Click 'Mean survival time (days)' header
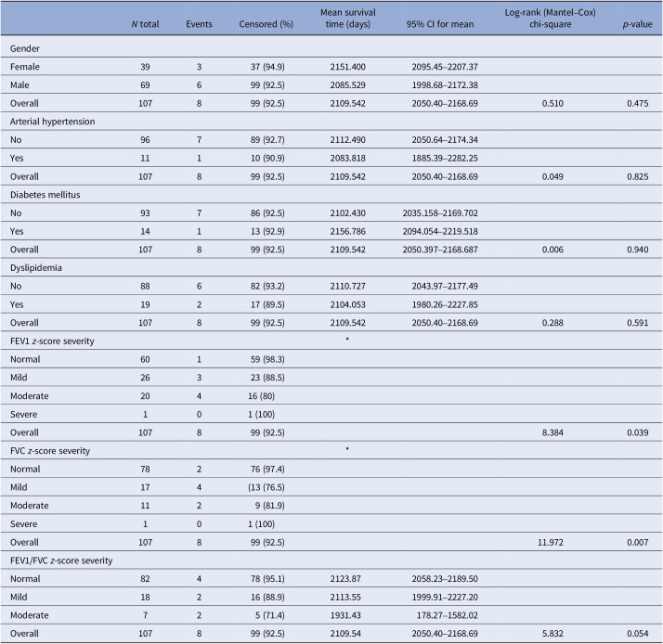The width and height of the screenshot is (663, 644). tap(347, 19)
